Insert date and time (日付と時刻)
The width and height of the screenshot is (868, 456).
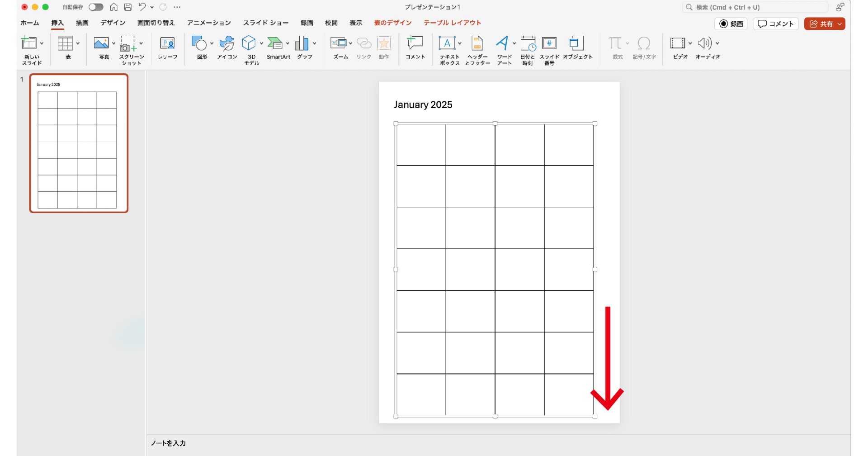pos(527,44)
